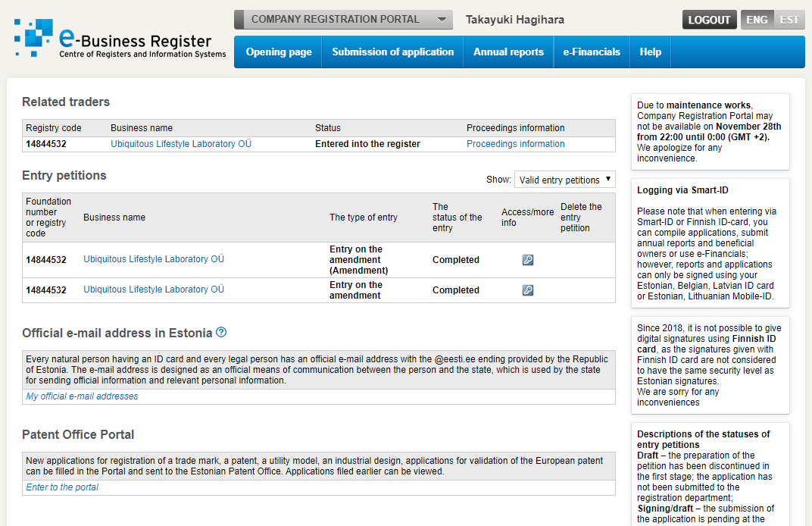Click the Related traders heading
Screen dimensions: 812x526
click(66, 102)
